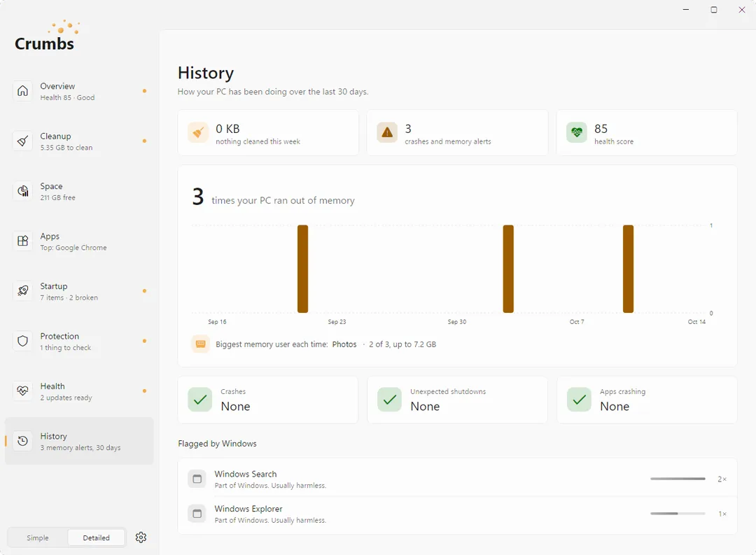Go to the Apps section
This screenshot has height=555, width=756.
coord(80,241)
